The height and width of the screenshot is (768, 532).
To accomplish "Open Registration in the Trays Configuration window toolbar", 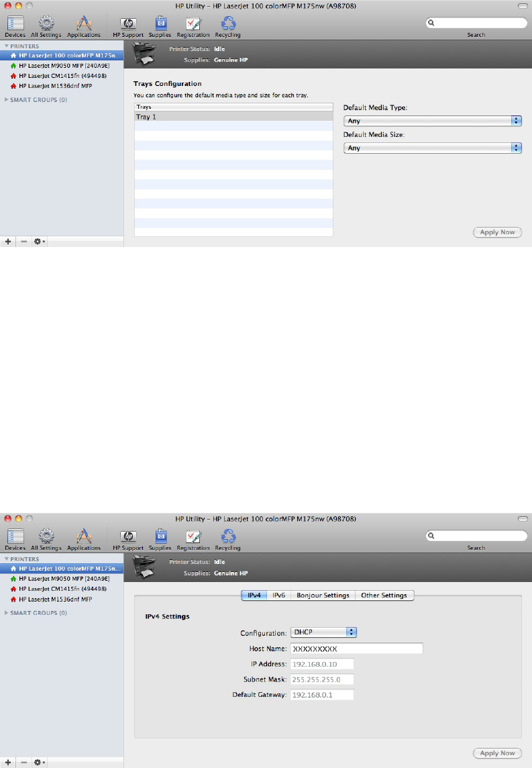I will coord(193,26).
